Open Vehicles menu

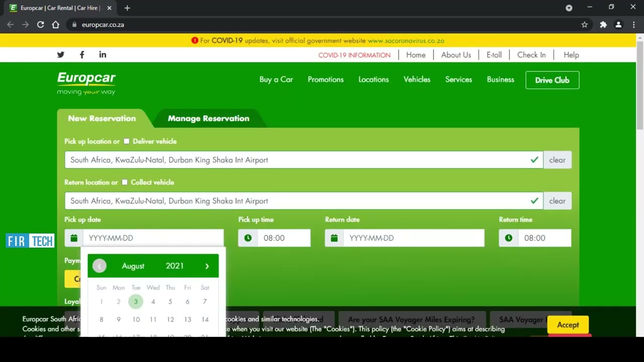click(417, 79)
